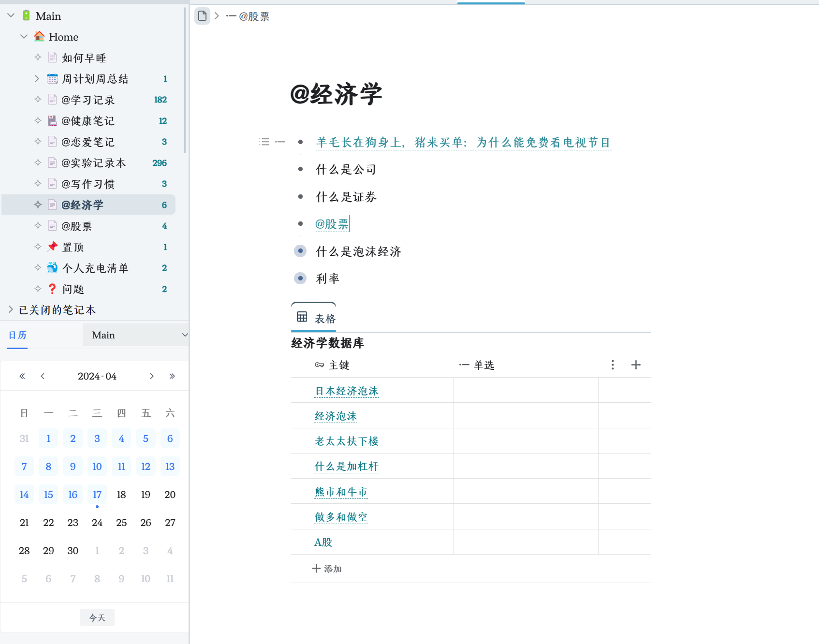Go to next month in calendar

click(152, 376)
